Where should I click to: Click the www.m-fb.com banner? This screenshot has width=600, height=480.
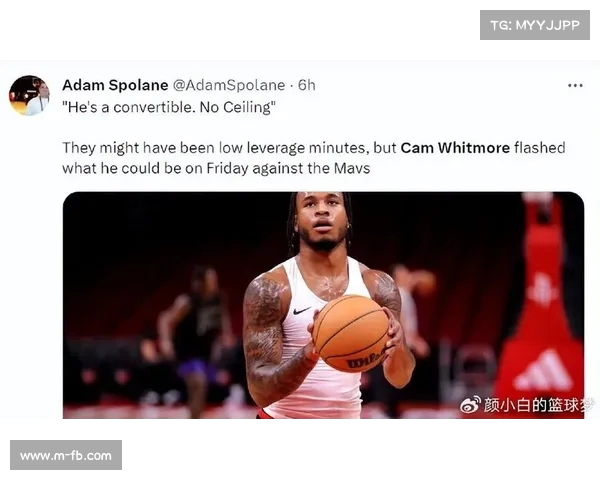click(x=66, y=455)
